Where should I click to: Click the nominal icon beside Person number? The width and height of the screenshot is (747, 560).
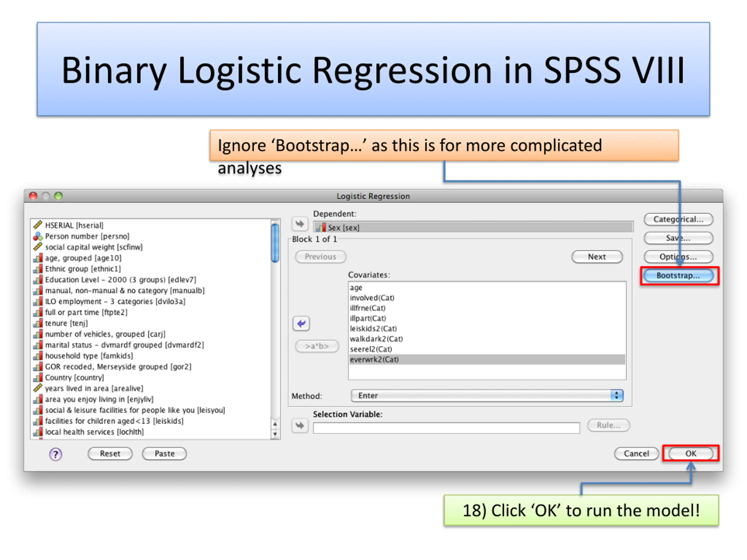click(38, 236)
